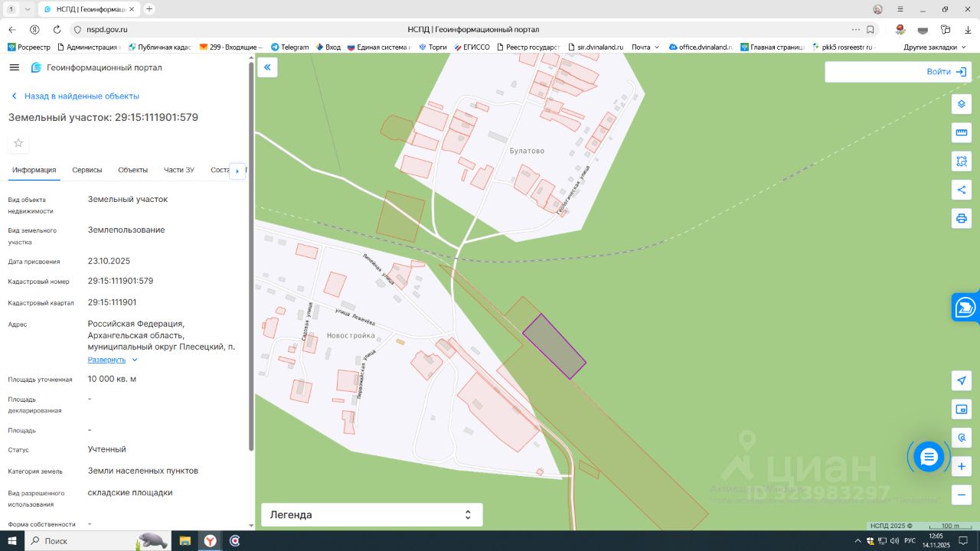Image resolution: width=980 pixels, height=551 pixels.
Task: Open the Telegram bookmark
Action: [x=289, y=47]
